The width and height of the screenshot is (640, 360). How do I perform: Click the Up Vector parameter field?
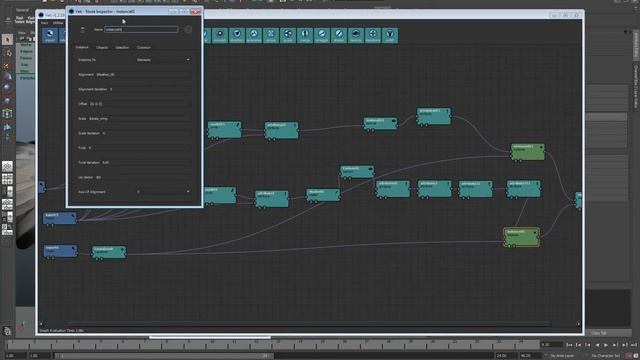tap(143, 178)
